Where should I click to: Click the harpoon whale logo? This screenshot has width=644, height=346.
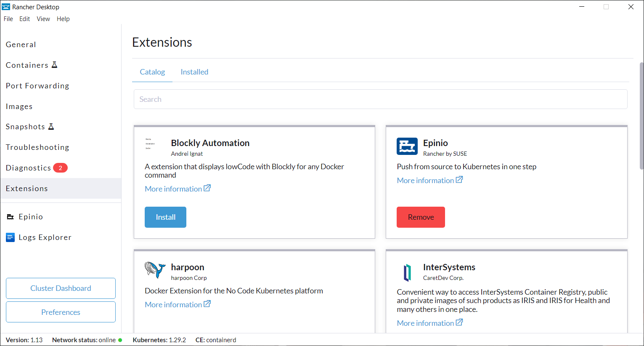155,270
